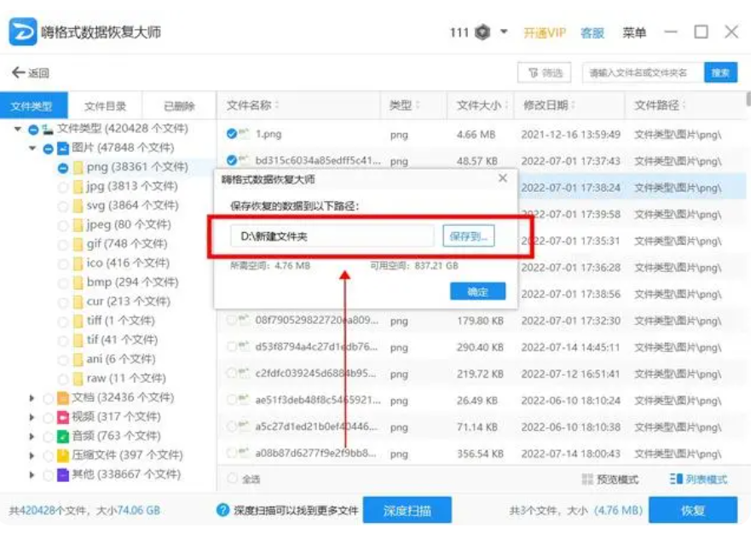Click the 音频 category icon
This screenshot has height=533, width=756.
[63, 437]
